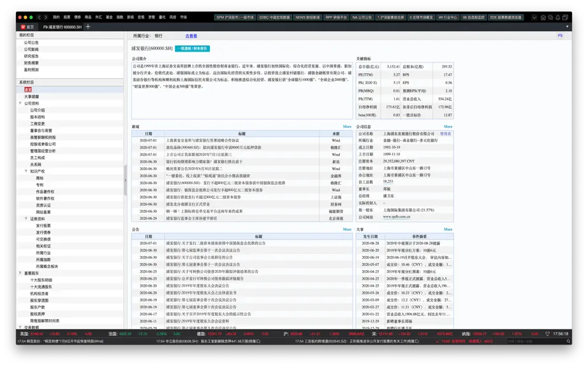Open the 股票 menu
588x367 pixels.
[x=67, y=17]
